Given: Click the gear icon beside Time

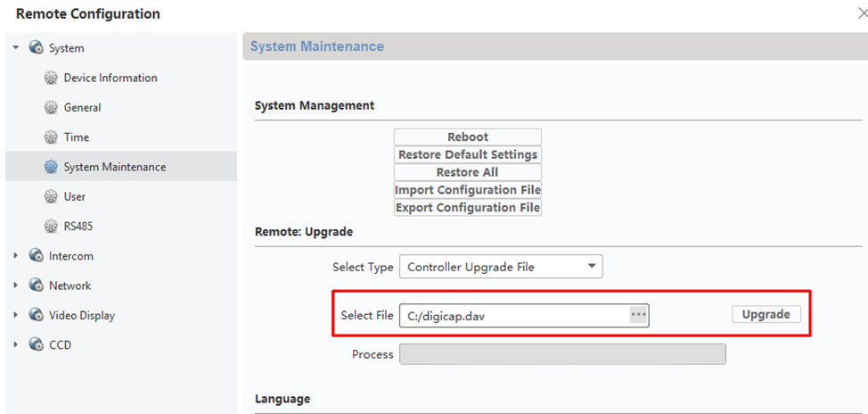Looking at the screenshot, I should [51, 137].
